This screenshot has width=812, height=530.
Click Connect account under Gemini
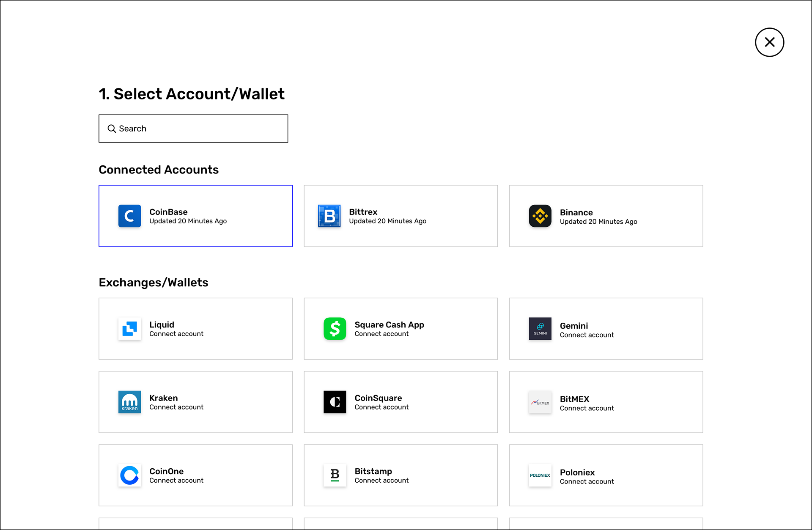(x=587, y=335)
